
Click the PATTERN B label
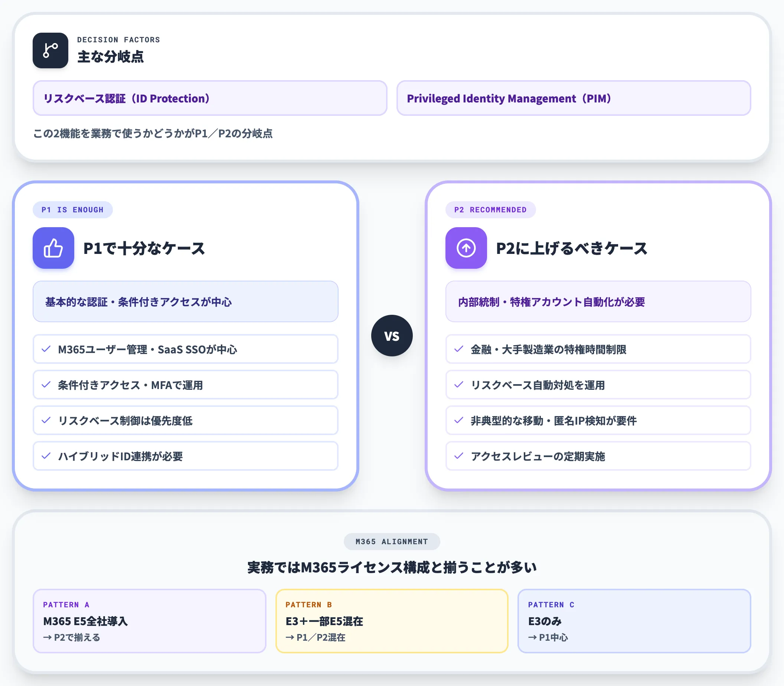click(309, 605)
